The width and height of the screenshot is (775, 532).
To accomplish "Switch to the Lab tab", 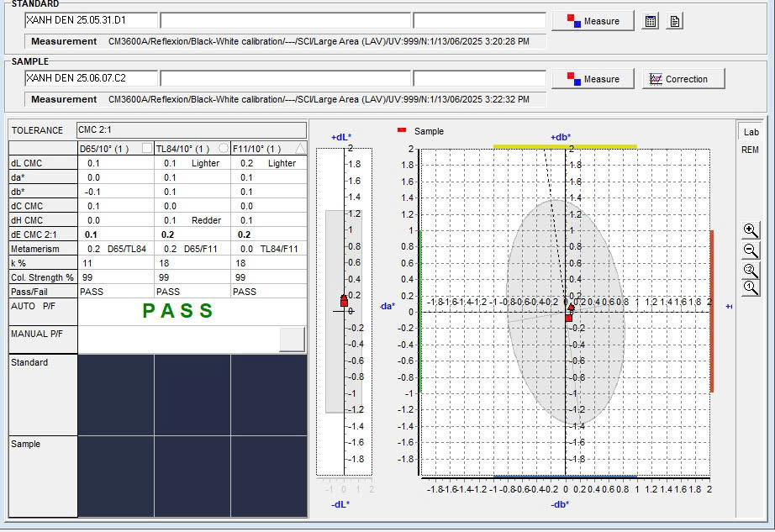I will pos(751,132).
